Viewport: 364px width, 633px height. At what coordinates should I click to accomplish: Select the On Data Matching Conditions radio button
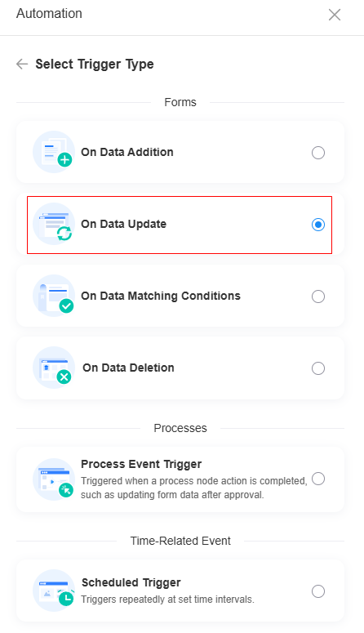tap(318, 296)
